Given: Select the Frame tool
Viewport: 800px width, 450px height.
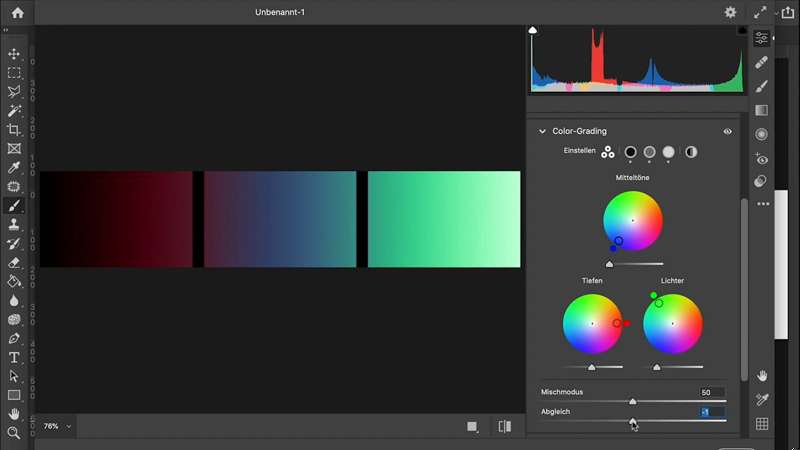Looking at the screenshot, I should [x=14, y=148].
